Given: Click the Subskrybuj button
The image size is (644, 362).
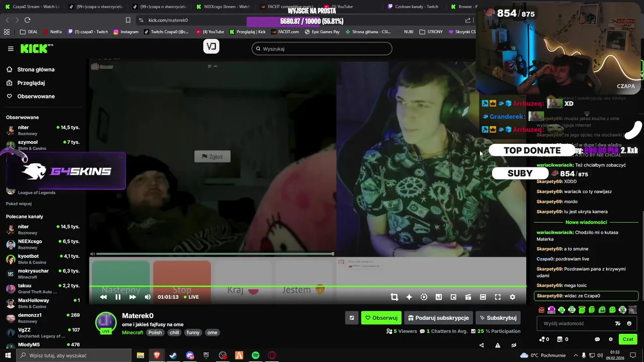Looking at the screenshot, I should (x=498, y=318).
